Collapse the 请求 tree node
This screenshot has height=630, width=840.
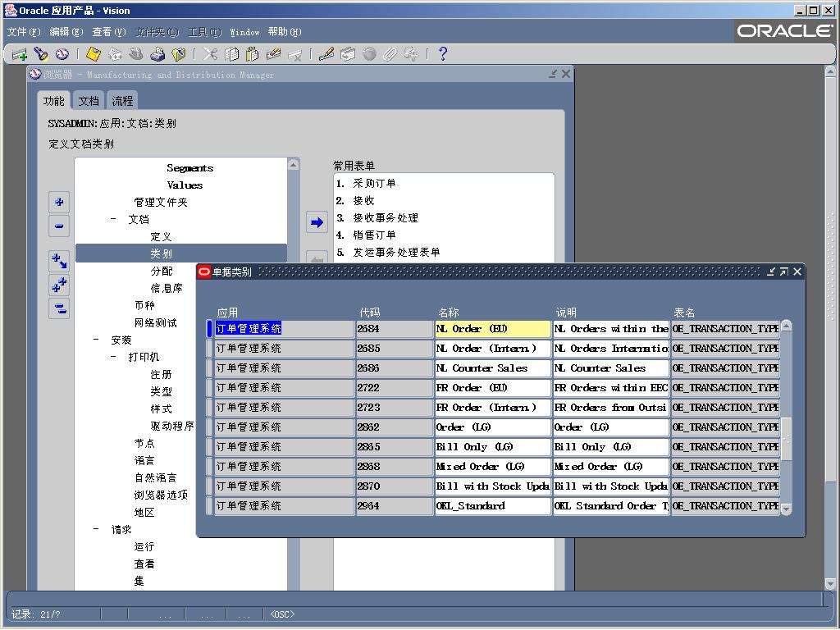[x=96, y=529]
